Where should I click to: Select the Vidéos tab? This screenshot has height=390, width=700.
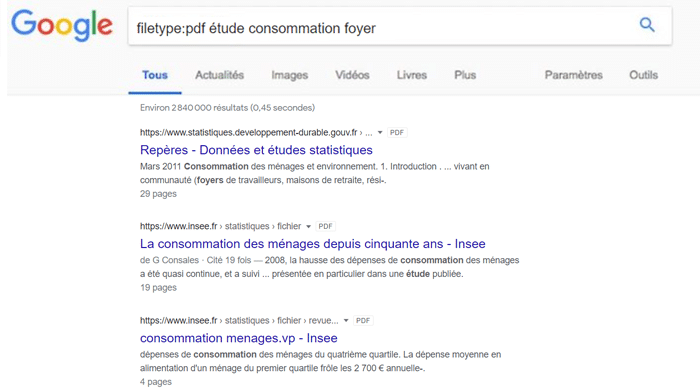352,75
